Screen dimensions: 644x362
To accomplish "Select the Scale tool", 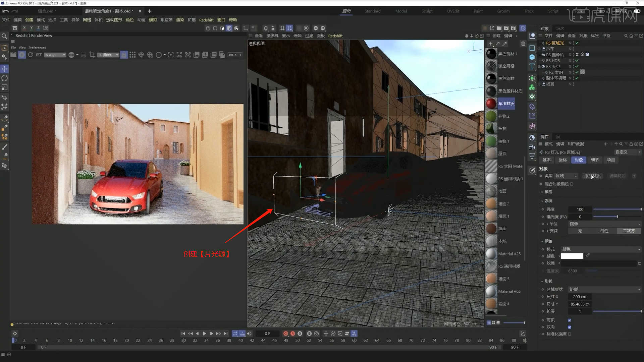I will (x=5, y=87).
